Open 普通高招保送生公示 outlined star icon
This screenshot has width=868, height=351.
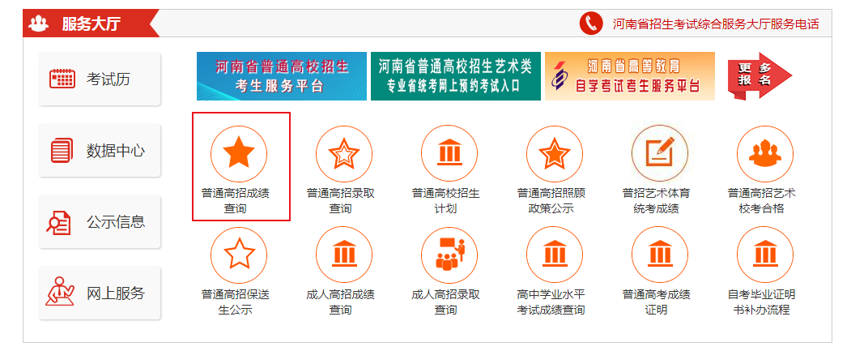point(239,255)
